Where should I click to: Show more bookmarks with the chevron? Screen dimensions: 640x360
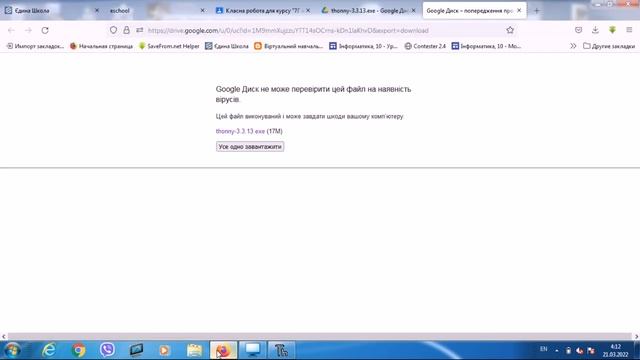(x=573, y=46)
